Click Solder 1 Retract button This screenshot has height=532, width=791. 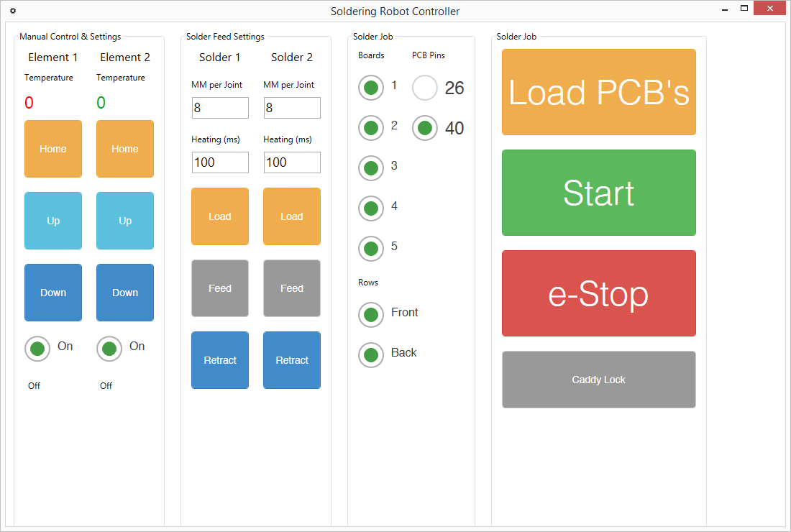[x=220, y=360]
